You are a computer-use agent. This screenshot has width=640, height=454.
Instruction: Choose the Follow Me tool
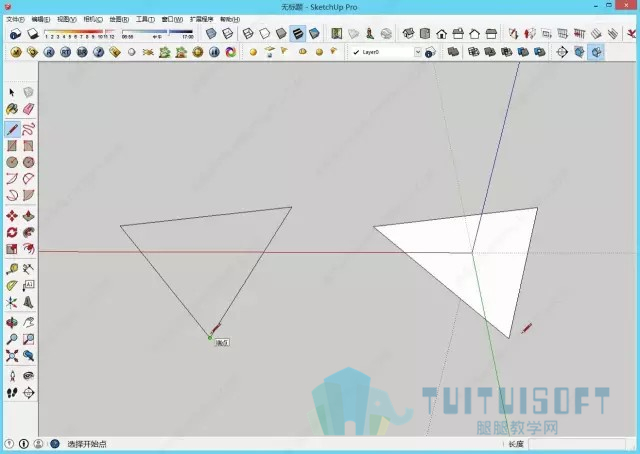click(x=28, y=232)
